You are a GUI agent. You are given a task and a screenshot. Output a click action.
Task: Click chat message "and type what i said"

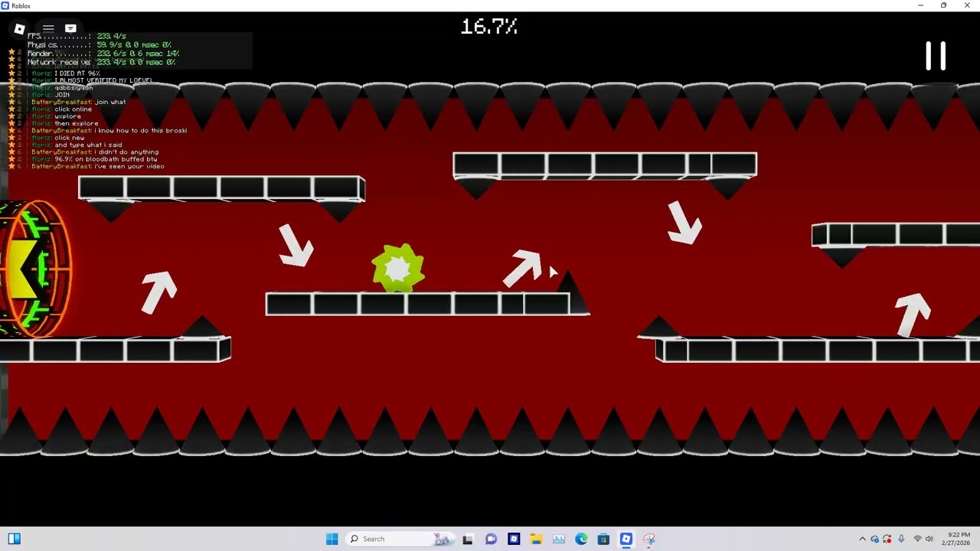coord(89,145)
